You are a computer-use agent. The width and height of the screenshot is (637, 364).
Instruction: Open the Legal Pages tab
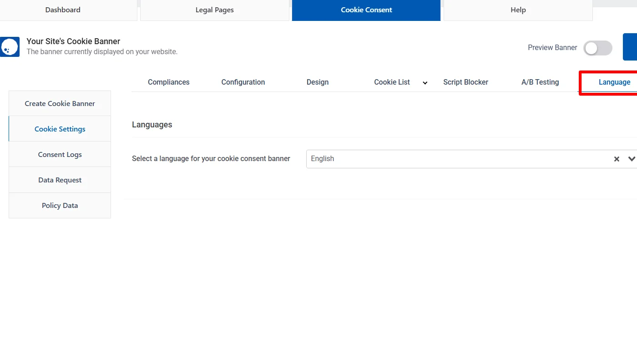[214, 10]
